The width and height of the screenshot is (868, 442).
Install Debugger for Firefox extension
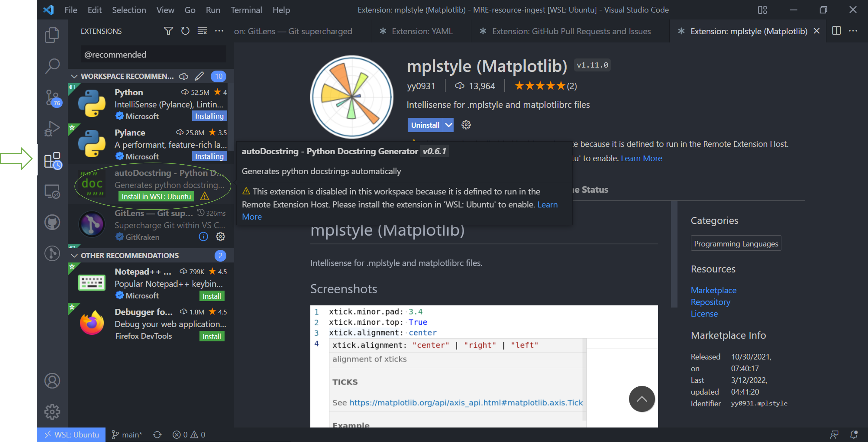tap(212, 336)
